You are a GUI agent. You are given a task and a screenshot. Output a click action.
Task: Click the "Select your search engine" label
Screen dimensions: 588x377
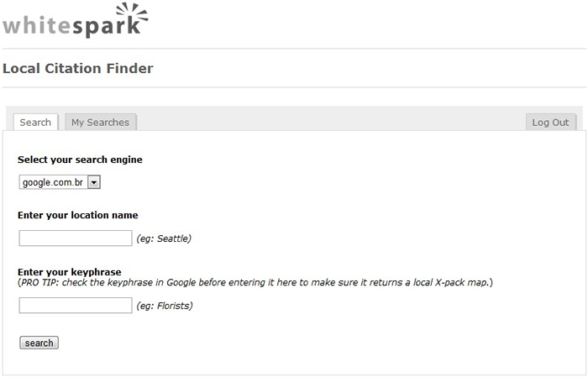coord(80,160)
